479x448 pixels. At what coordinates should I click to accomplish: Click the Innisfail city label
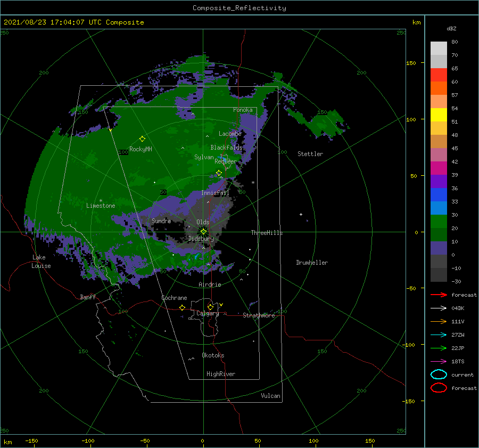[215, 193]
